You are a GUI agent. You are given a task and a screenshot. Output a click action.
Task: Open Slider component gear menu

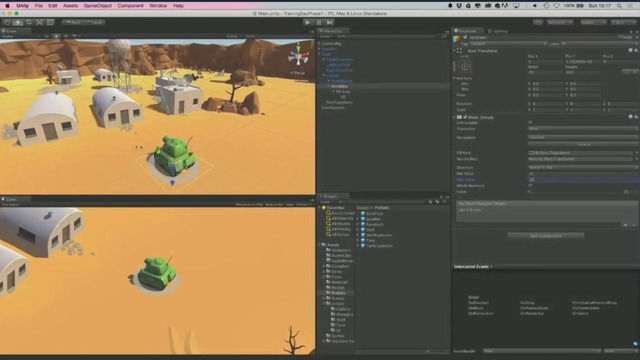[x=636, y=117]
